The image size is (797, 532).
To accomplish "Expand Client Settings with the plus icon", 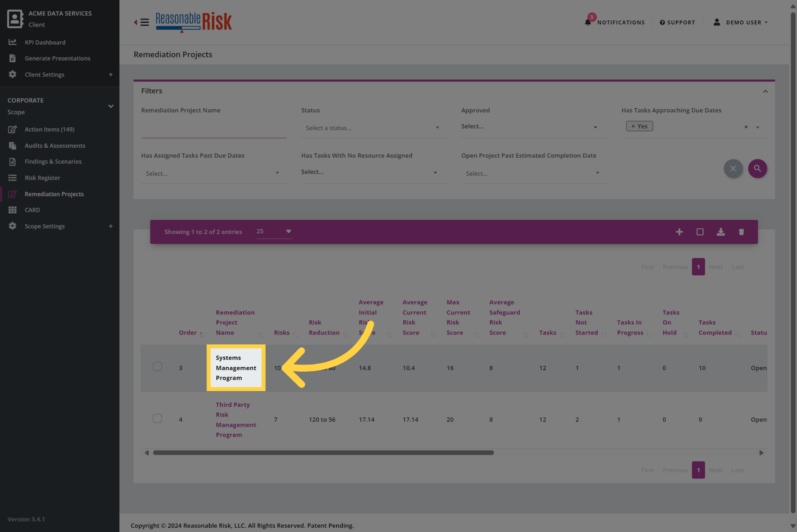I will click(111, 74).
